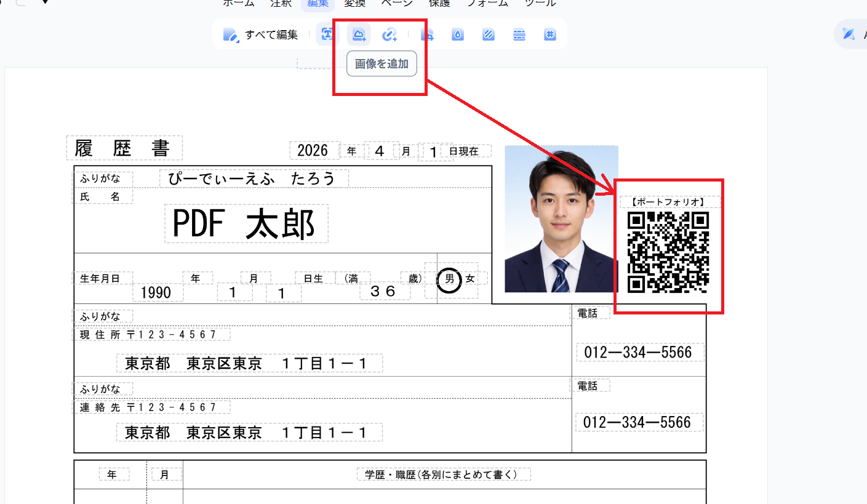Select the Add Link tool icon
Viewport: 867px width, 504px height.
pos(390,34)
